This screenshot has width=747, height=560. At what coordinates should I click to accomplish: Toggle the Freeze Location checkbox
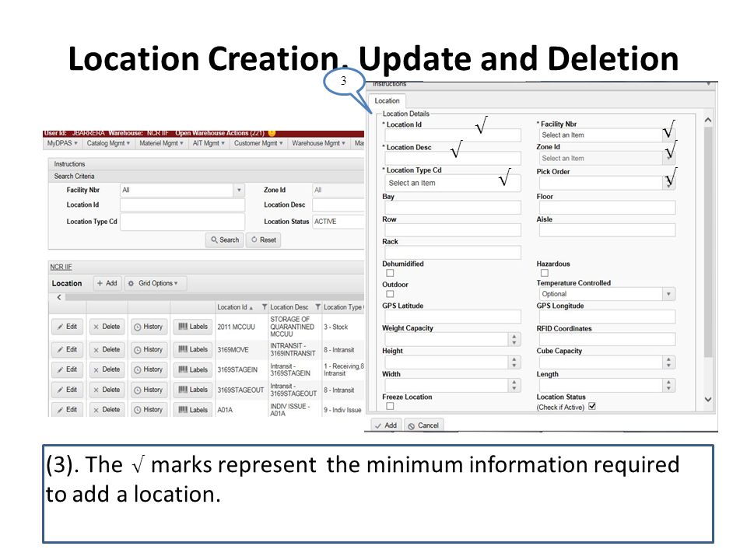(390, 406)
